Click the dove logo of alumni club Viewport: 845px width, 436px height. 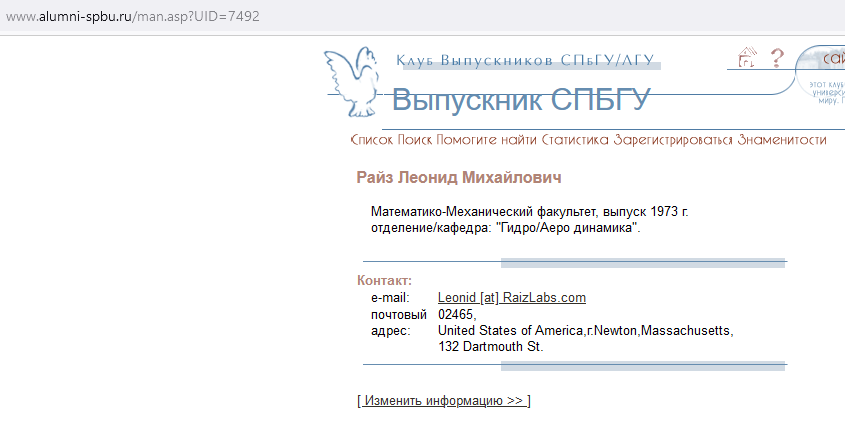[x=352, y=82]
